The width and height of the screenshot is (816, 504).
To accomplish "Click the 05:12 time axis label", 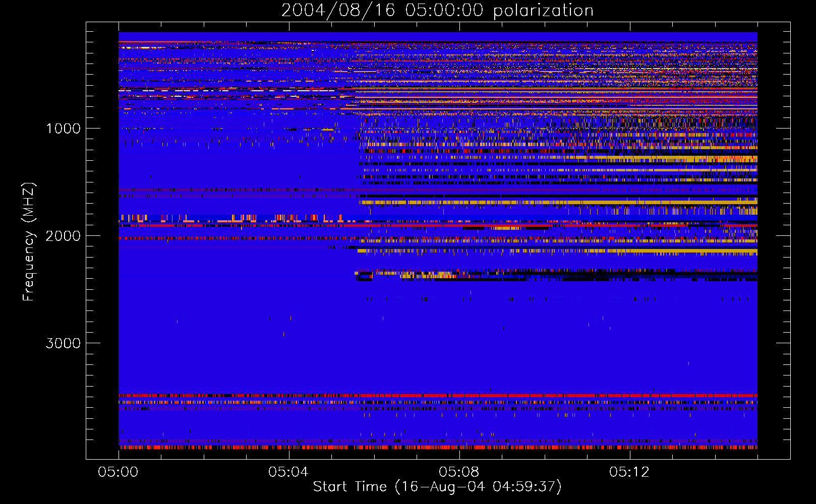I will [629, 472].
